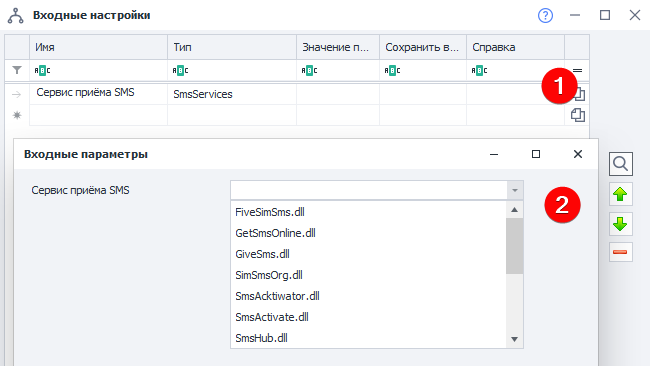Click the list scrollbar down arrow
650x366 pixels.
[514, 339]
